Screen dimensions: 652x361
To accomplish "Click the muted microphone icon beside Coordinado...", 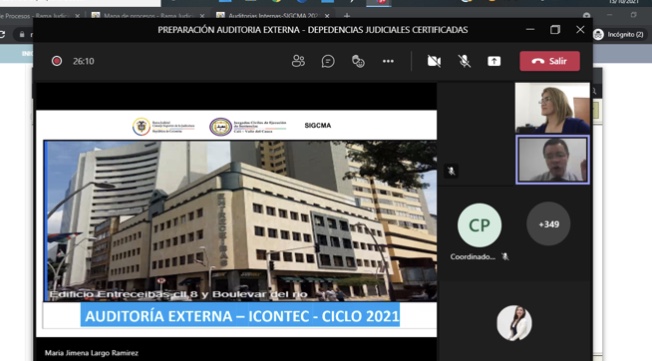I will 505,257.
